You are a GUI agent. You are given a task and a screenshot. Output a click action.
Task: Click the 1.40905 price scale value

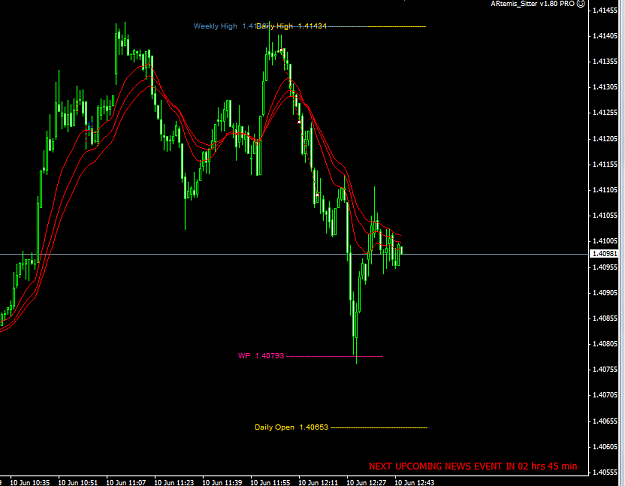[605, 293]
